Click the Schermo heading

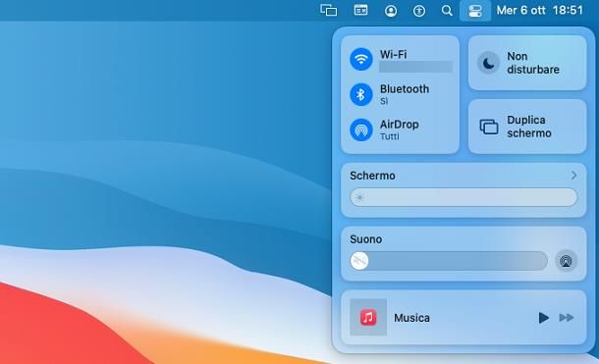coord(372,176)
